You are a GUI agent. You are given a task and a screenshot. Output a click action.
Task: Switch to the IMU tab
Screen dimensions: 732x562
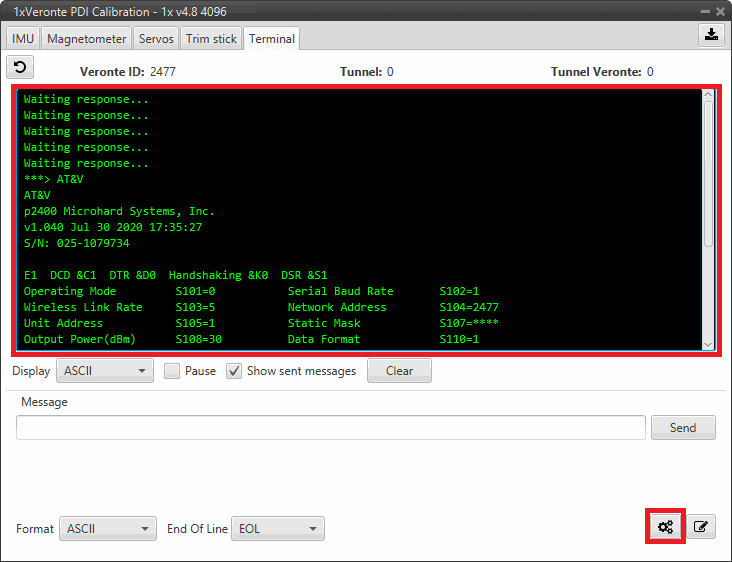click(x=22, y=39)
